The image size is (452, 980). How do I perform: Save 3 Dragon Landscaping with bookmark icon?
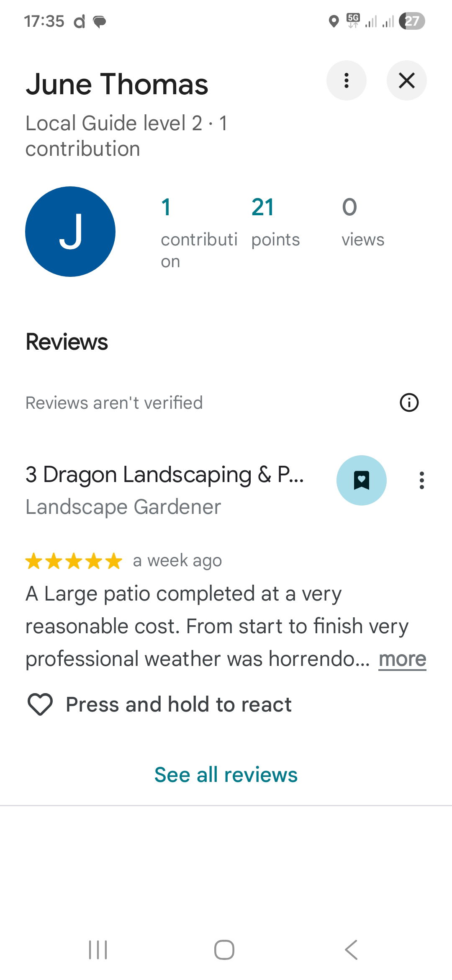(x=361, y=480)
